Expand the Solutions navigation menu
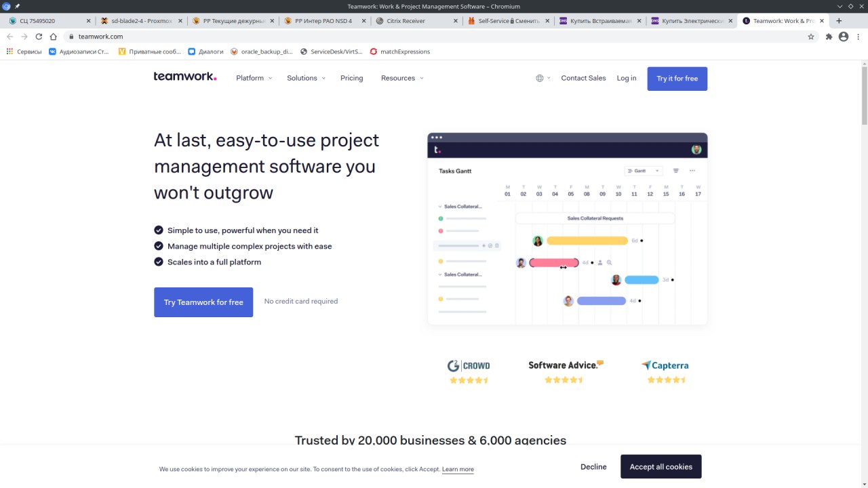 click(306, 78)
